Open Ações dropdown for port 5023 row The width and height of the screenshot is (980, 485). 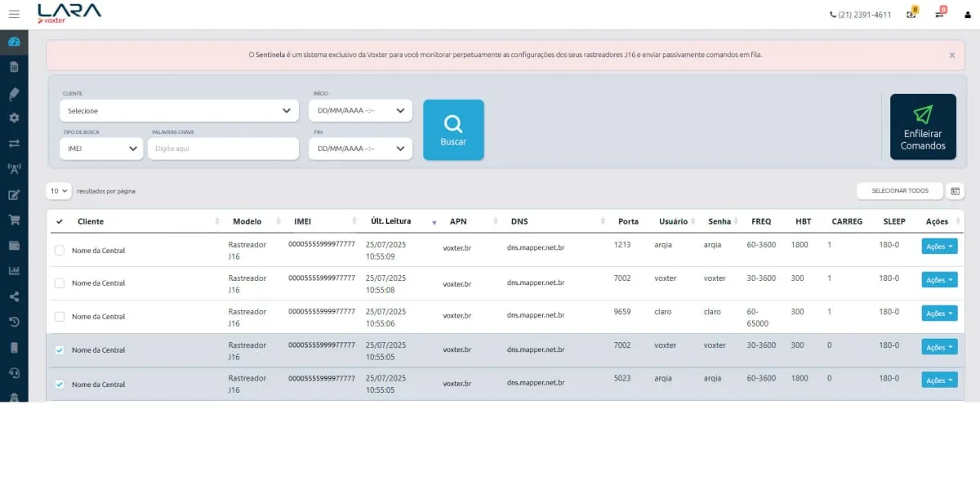pos(939,380)
